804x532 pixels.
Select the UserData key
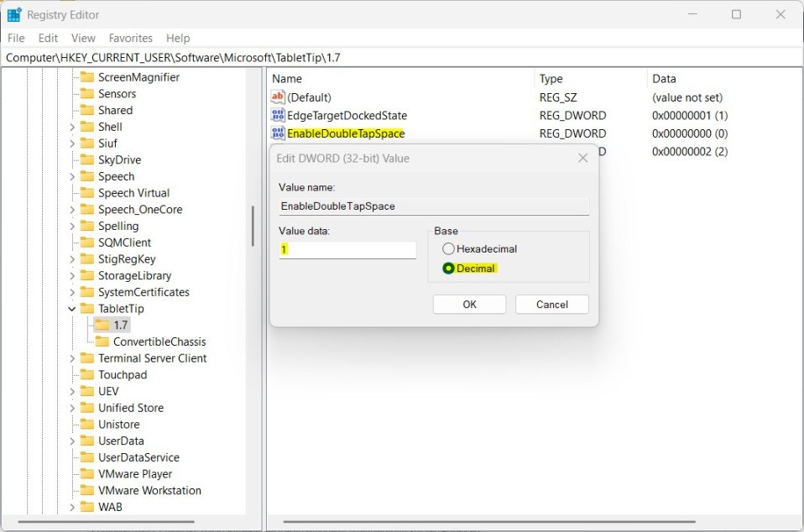[x=121, y=441]
